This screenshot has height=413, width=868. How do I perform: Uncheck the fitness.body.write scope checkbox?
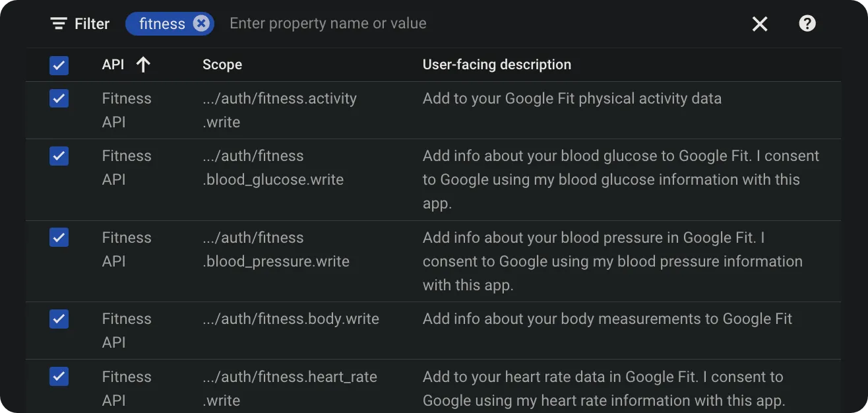[x=59, y=319]
